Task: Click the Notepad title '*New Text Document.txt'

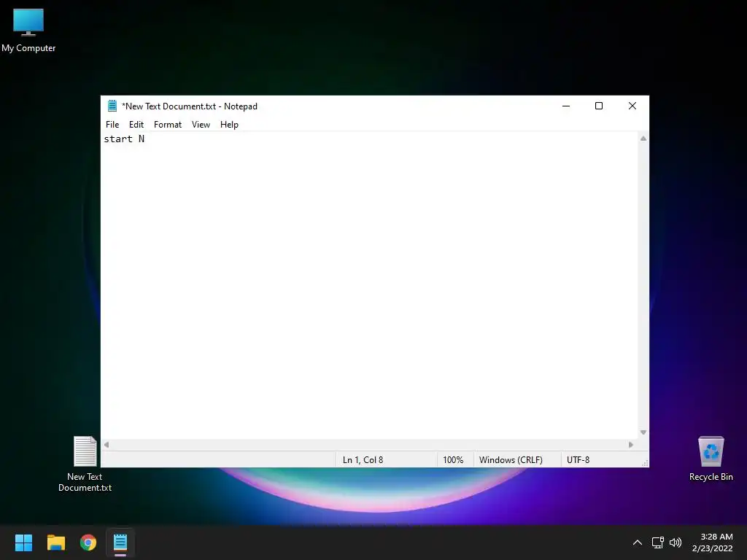Action: click(169, 106)
